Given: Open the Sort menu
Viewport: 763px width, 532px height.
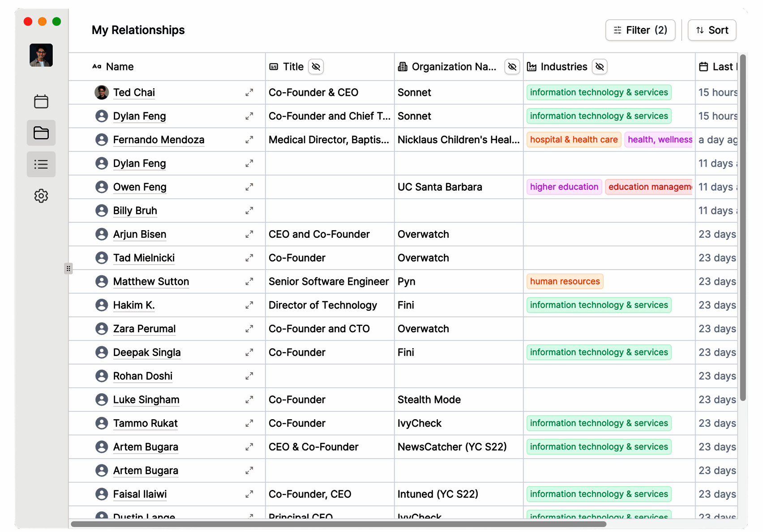Looking at the screenshot, I should [x=712, y=30].
